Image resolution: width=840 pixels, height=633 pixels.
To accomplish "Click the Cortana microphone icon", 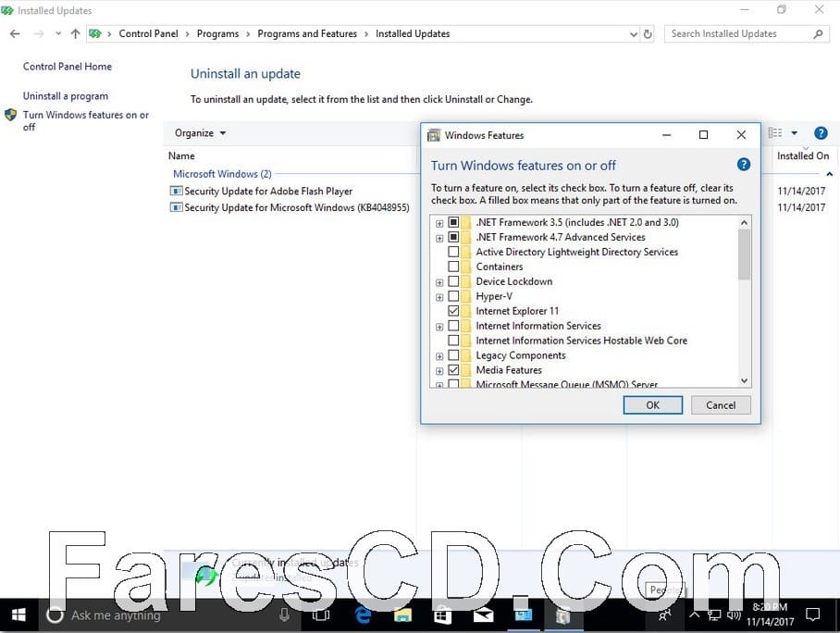I will pyautogui.click(x=284, y=615).
